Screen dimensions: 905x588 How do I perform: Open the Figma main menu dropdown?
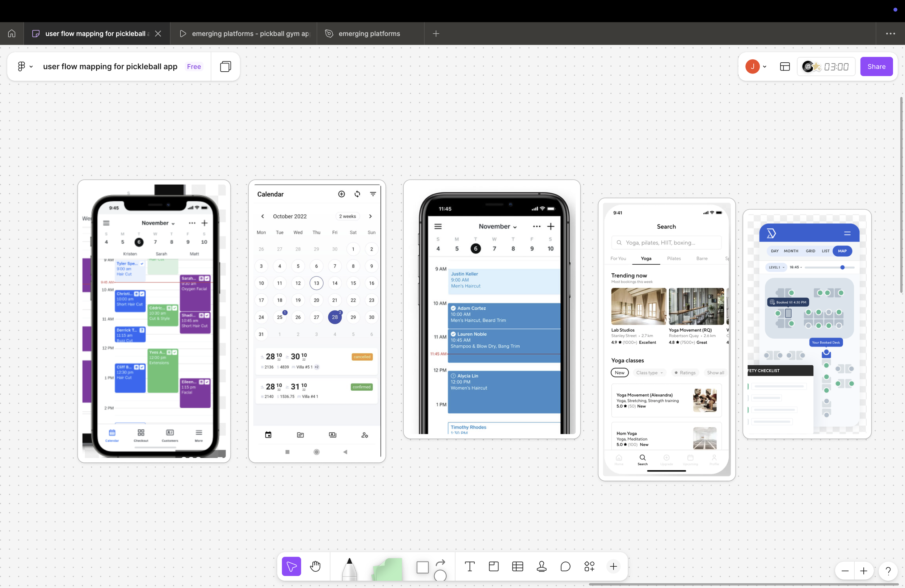tap(25, 67)
